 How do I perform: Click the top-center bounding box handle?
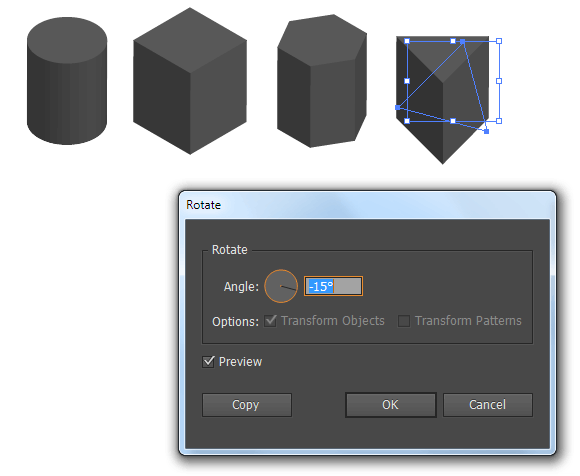[x=453, y=41]
